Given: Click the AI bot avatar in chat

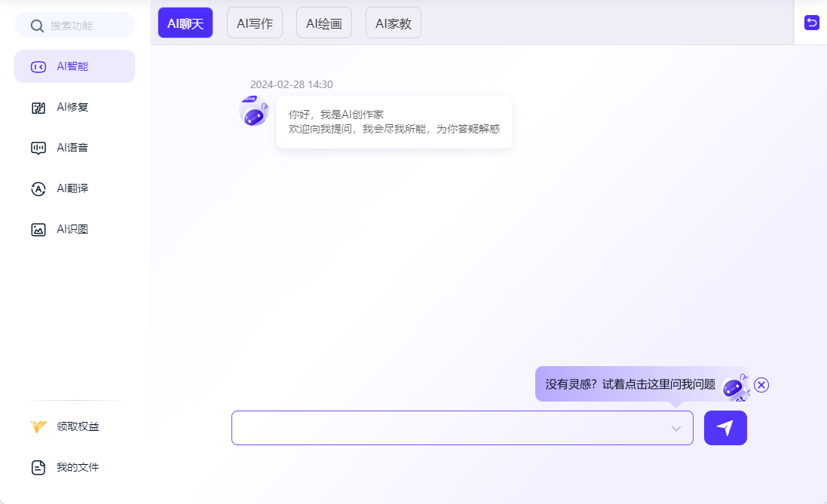Looking at the screenshot, I should 254,111.
